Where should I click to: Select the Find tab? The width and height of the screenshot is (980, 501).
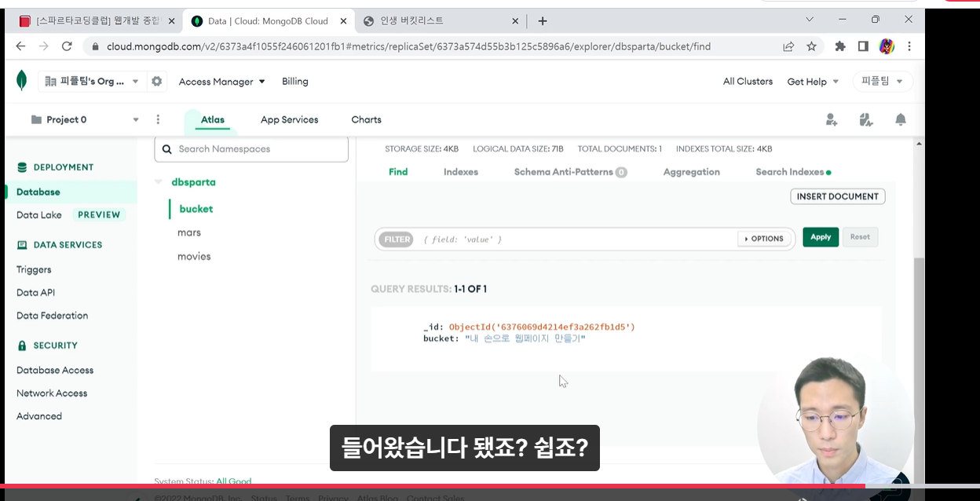pyautogui.click(x=398, y=172)
